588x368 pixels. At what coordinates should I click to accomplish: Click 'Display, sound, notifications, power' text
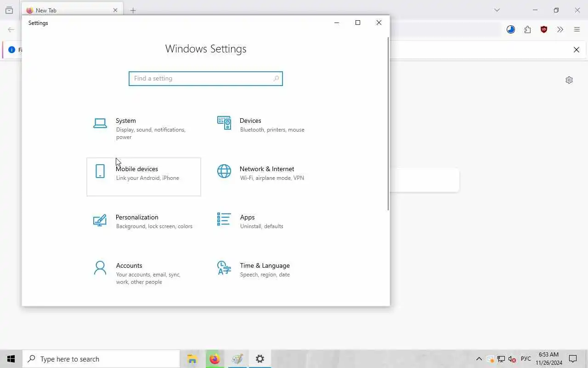151,133
